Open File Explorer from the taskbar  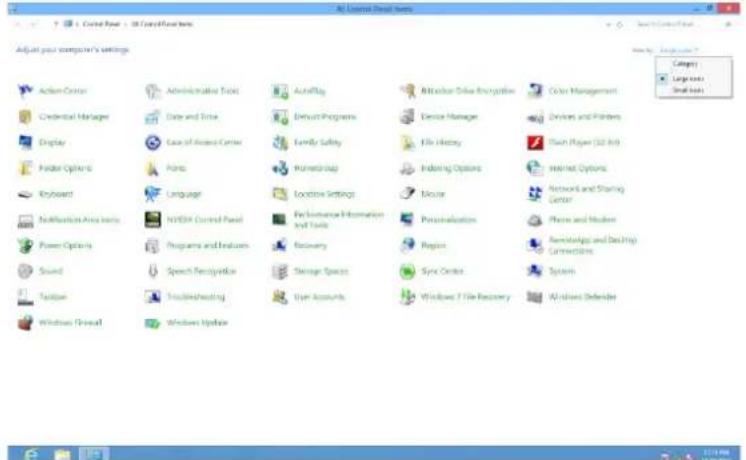coord(60,453)
